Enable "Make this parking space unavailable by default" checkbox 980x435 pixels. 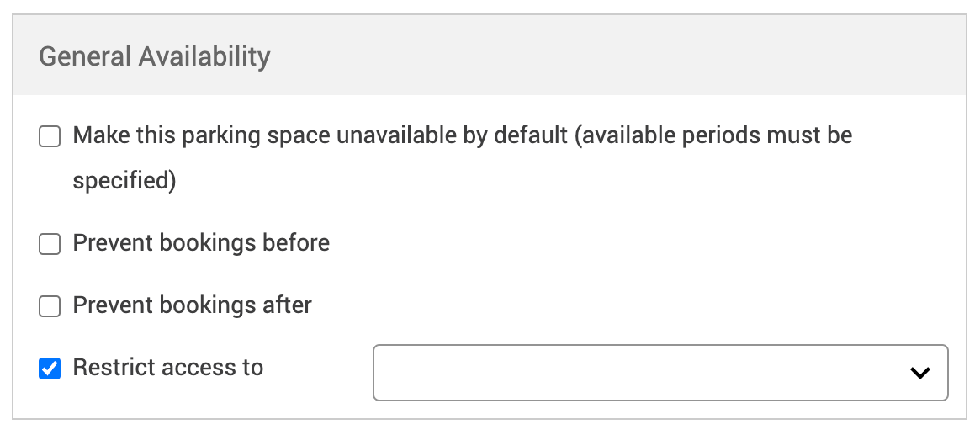click(50, 136)
